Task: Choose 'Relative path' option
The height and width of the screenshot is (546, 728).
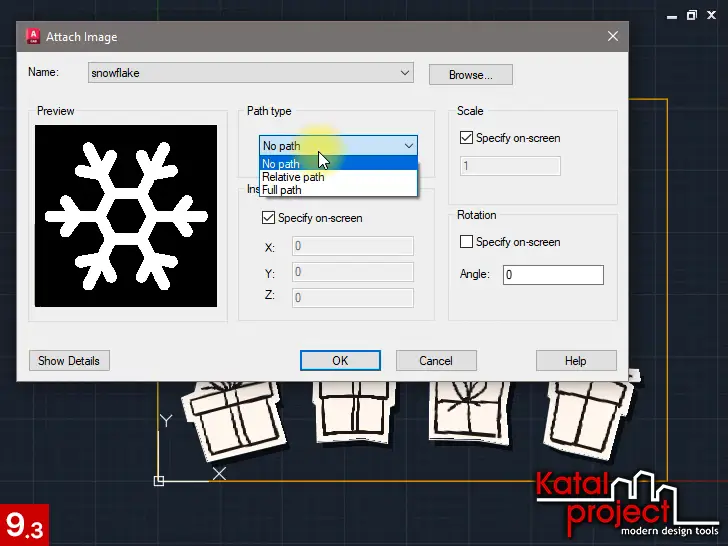Action: [x=338, y=177]
